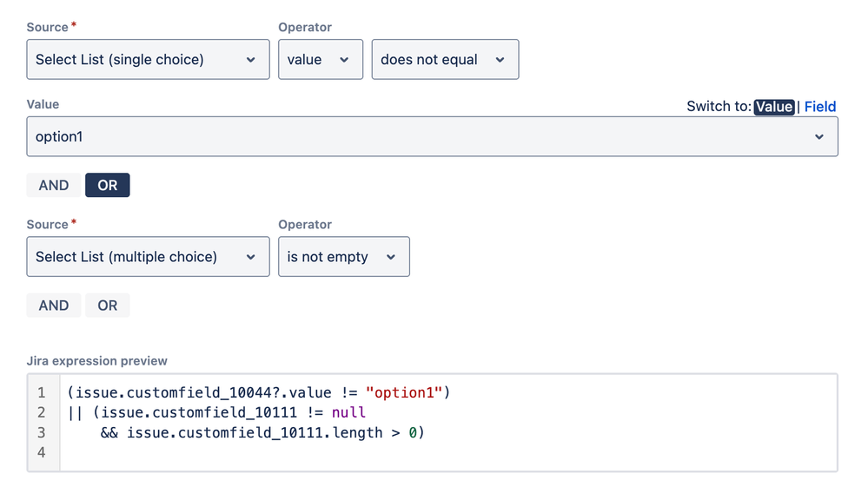Open the option1 Value dropdown
The width and height of the screenshot is (868, 500).
tap(432, 136)
